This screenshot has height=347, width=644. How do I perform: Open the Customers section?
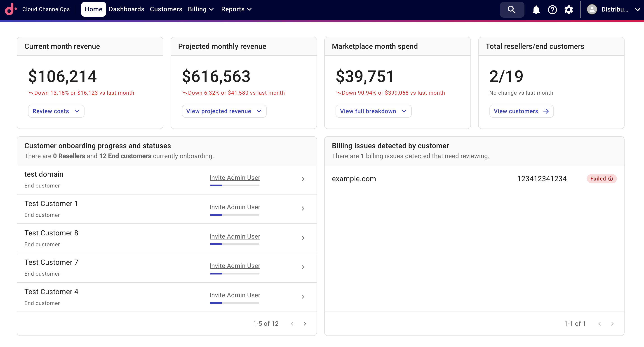pyautogui.click(x=166, y=9)
